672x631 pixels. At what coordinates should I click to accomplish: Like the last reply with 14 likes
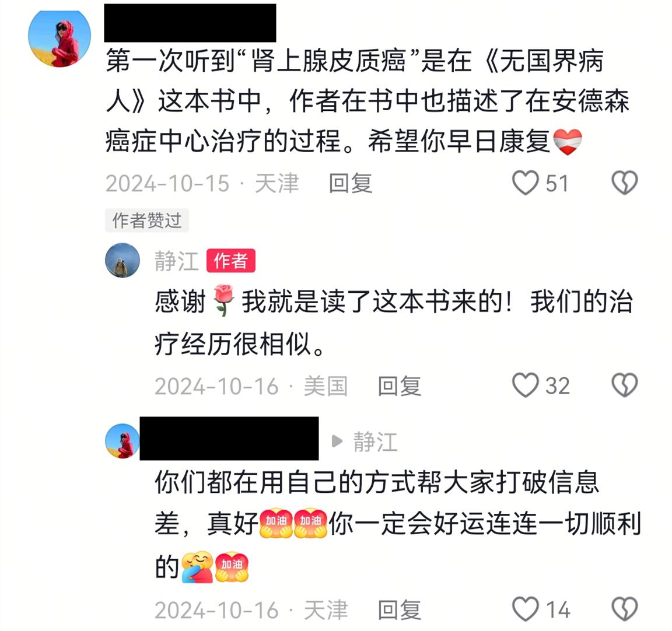526,609
